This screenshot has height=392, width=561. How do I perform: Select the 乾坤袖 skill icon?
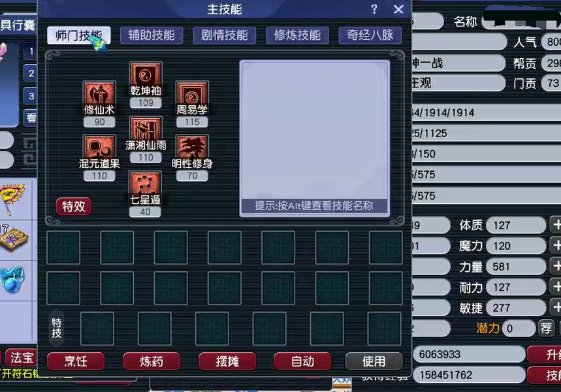[x=146, y=75]
